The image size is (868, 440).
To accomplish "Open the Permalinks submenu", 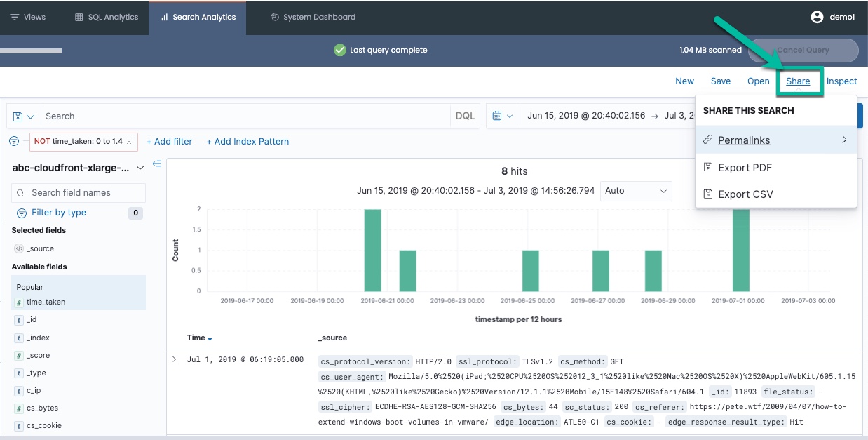I will [x=776, y=140].
